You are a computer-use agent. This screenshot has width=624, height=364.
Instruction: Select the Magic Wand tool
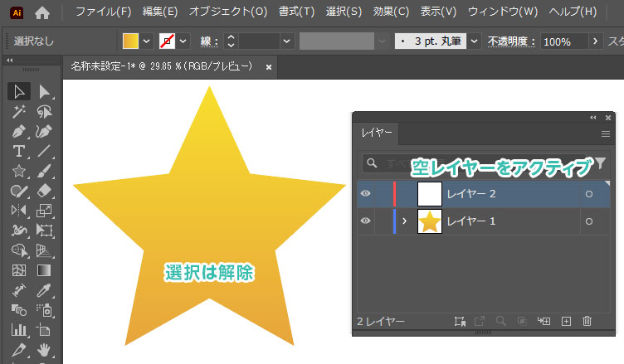coord(18,112)
